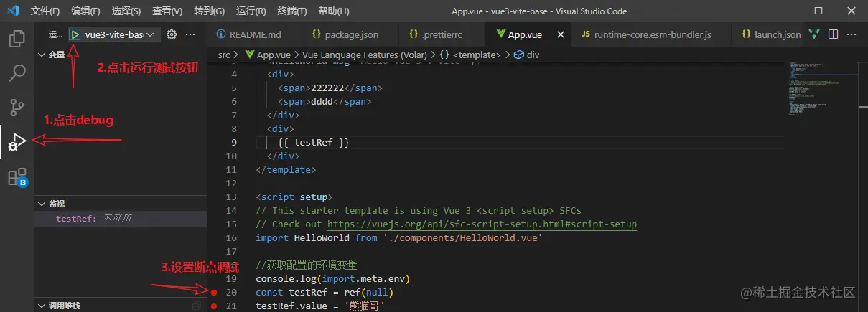868x312 pixels.
Task: Click the green start debugging play button
Action: pos(75,34)
